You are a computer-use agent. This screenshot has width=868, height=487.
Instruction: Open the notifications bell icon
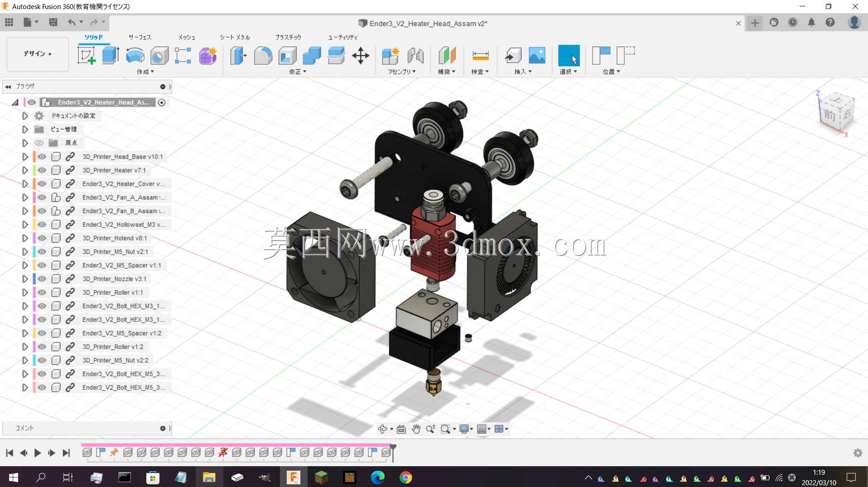811,22
